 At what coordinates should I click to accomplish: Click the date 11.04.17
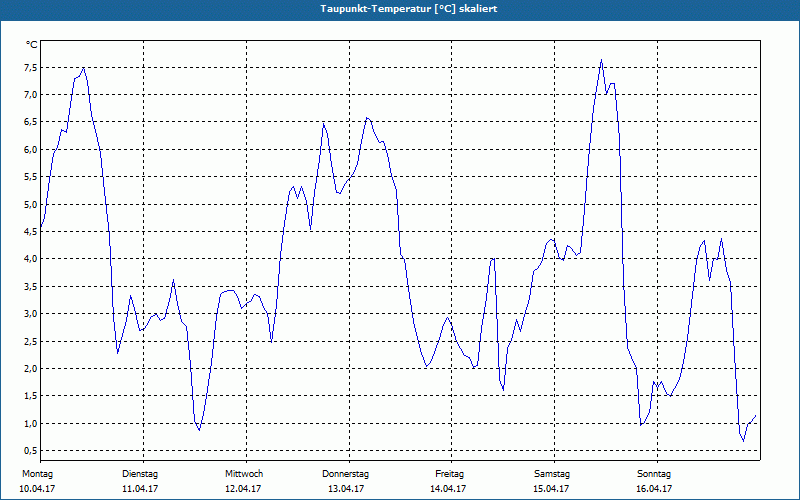(140, 489)
